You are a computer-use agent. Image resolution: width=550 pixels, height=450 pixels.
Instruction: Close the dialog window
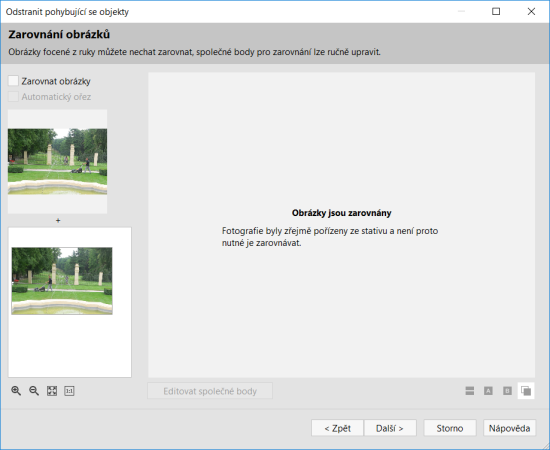(531, 12)
